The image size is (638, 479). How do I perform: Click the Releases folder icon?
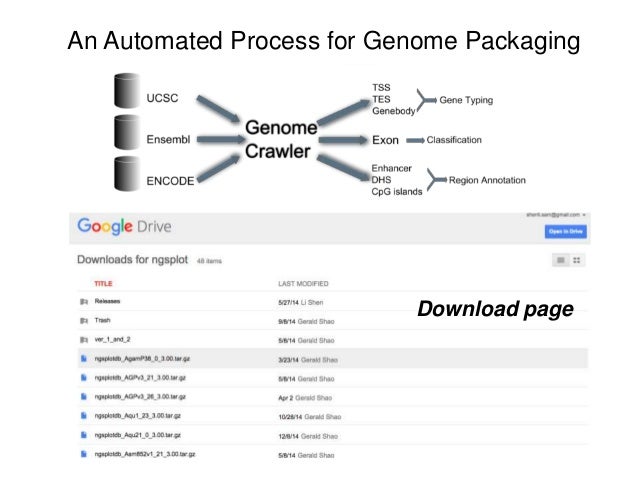click(x=83, y=301)
